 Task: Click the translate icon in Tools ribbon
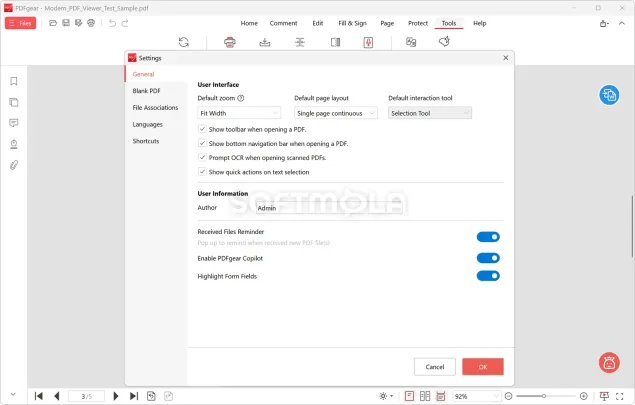coord(411,42)
